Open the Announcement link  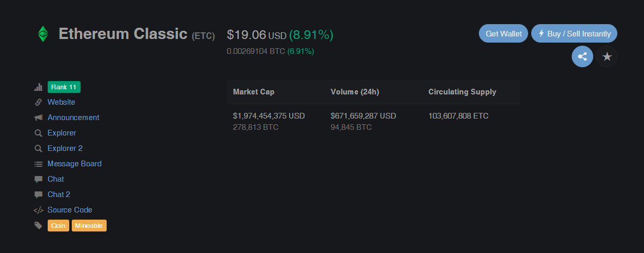click(x=73, y=118)
